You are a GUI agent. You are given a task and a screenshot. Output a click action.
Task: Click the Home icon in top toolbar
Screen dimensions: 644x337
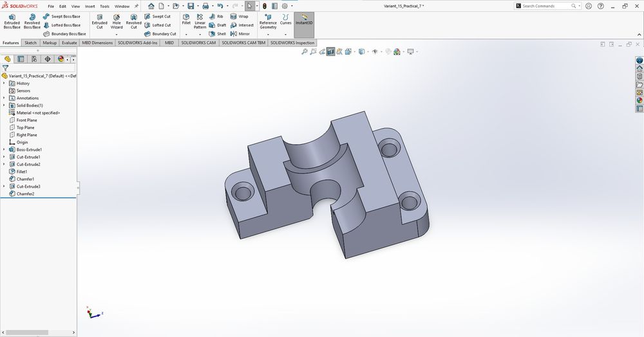pos(151,6)
